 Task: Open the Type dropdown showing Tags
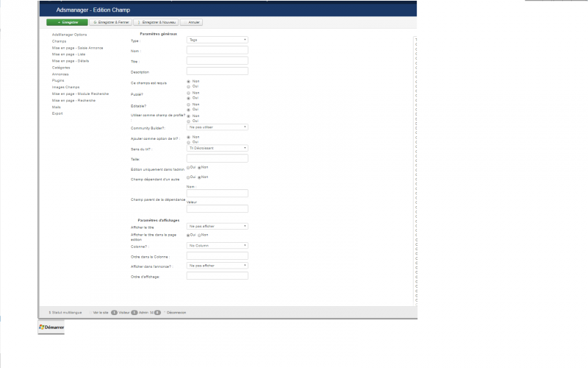point(217,40)
